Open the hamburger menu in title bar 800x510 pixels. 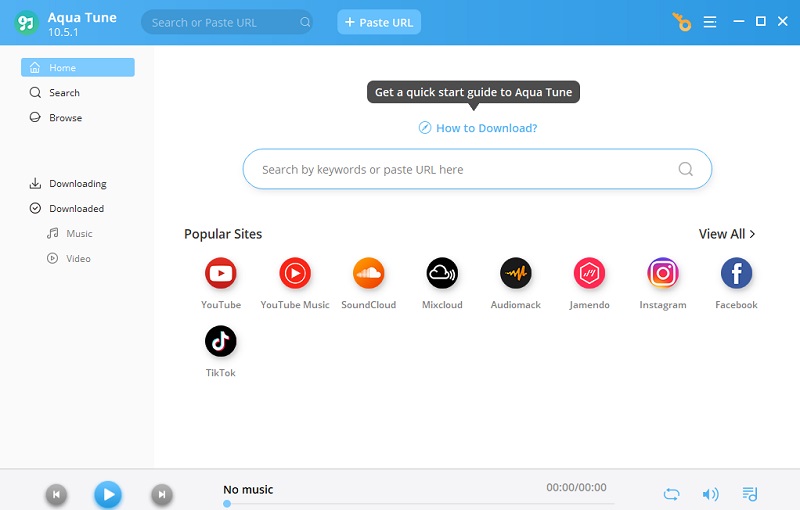tap(710, 22)
